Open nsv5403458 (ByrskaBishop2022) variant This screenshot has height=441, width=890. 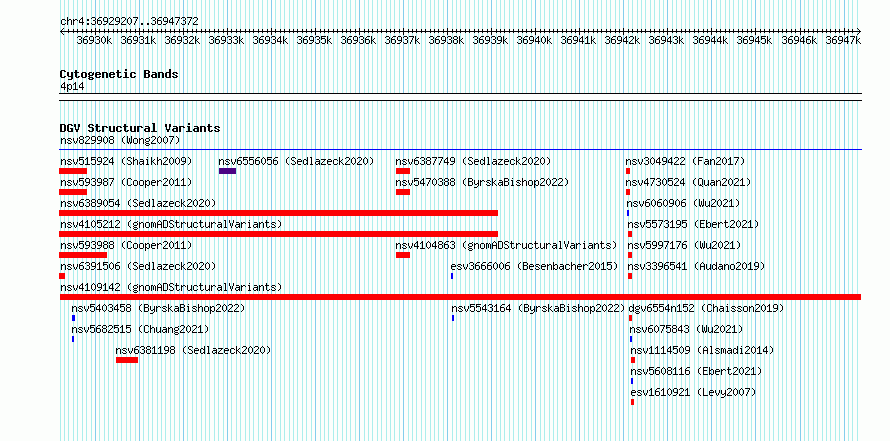click(x=158, y=308)
